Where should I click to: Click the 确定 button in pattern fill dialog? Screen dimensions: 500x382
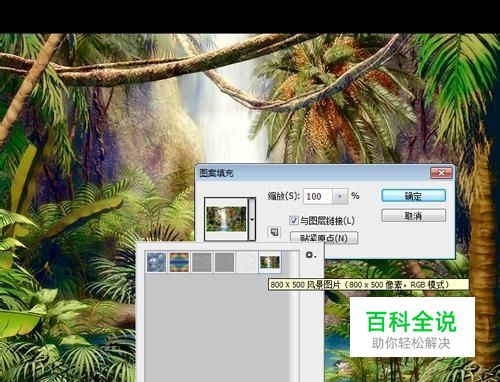(413, 196)
